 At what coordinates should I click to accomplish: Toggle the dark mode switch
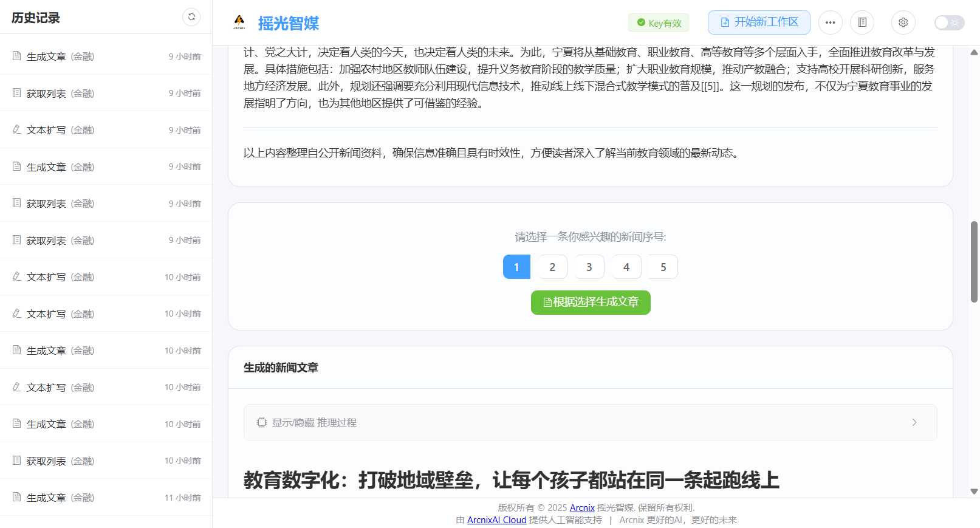948,22
